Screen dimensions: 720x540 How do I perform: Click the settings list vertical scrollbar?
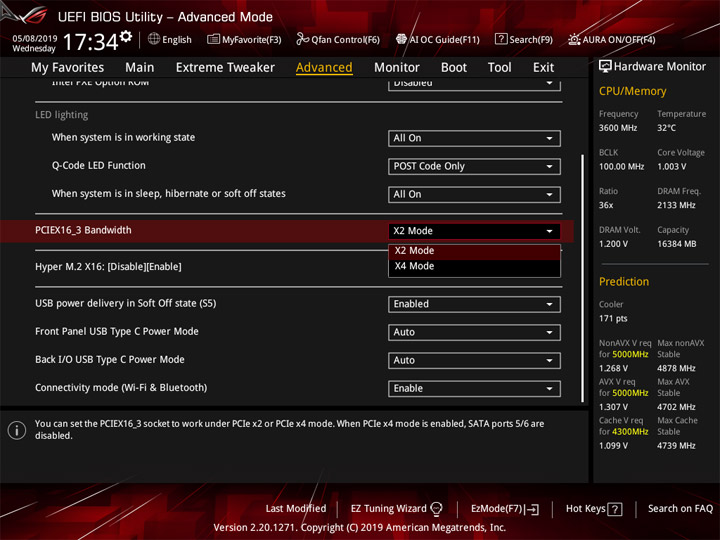click(x=582, y=278)
